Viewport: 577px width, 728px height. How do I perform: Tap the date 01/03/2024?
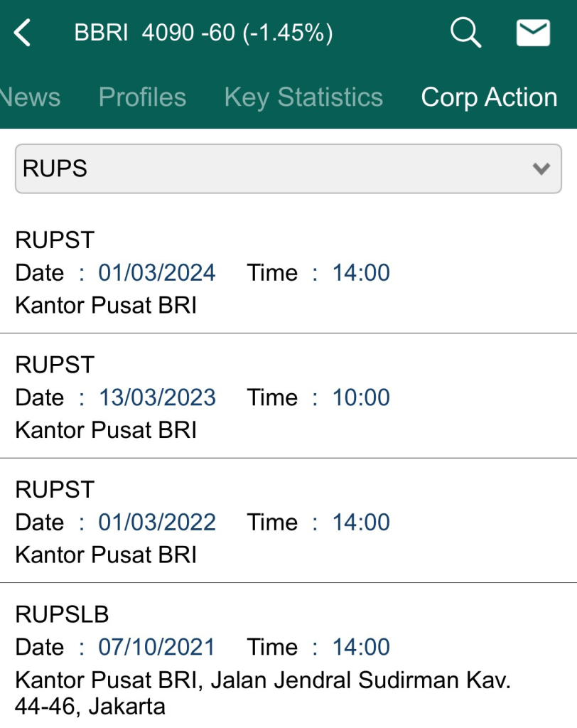157,272
